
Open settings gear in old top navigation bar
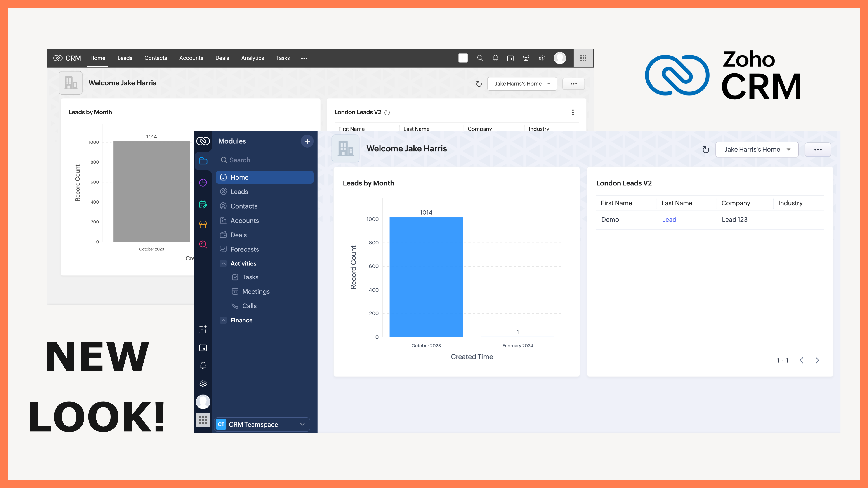[542, 58]
